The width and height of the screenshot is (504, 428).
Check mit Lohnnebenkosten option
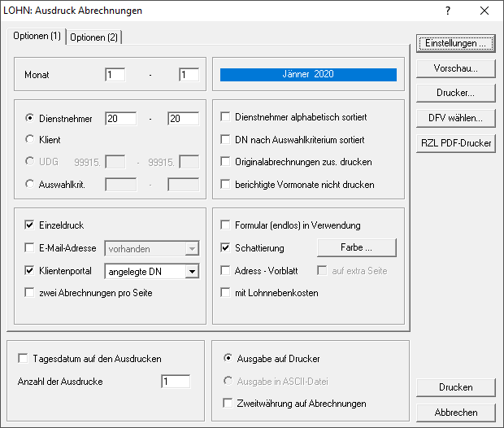coord(226,293)
